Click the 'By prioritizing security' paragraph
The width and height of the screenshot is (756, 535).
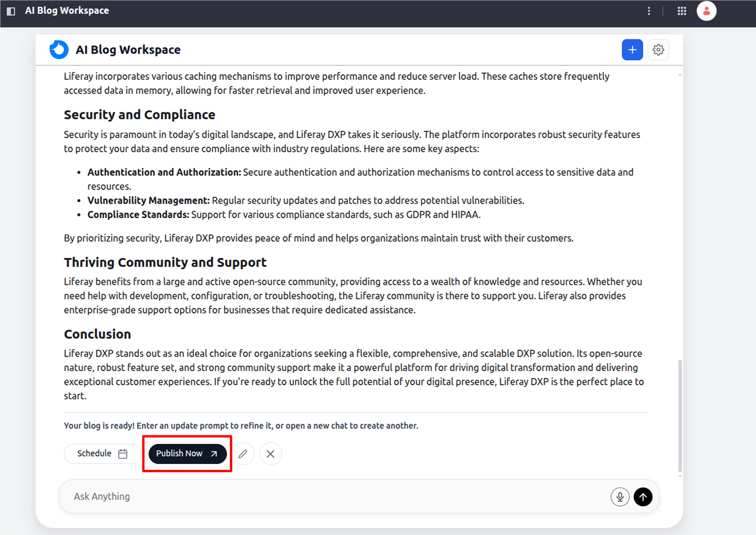coord(319,238)
